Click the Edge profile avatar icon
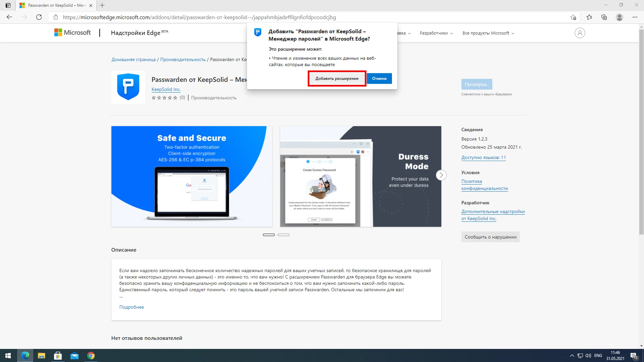The width and height of the screenshot is (644, 362). 620,17
